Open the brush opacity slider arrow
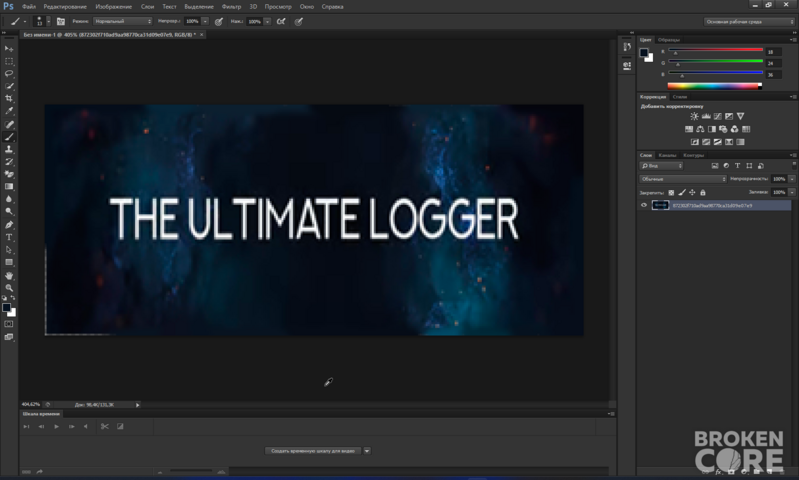 (205, 21)
